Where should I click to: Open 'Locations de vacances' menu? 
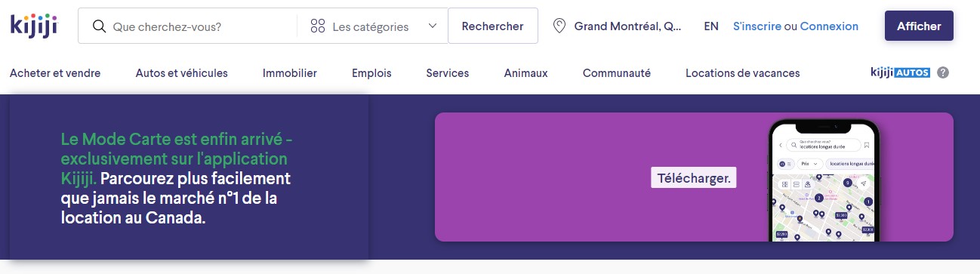742,73
